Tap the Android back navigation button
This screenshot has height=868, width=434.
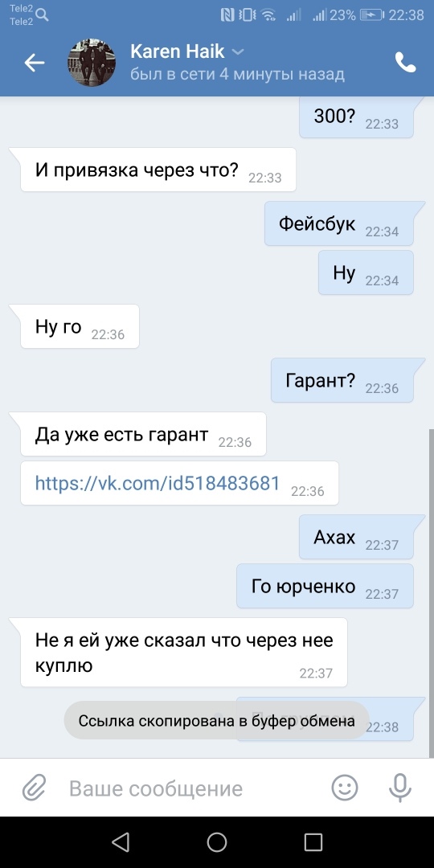[x=120, y=842]
